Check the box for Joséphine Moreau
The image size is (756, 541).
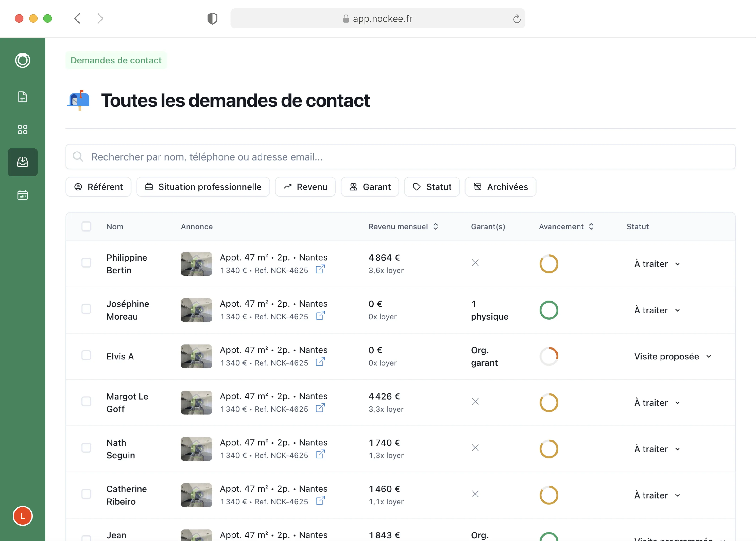click(x=86, y=309)
